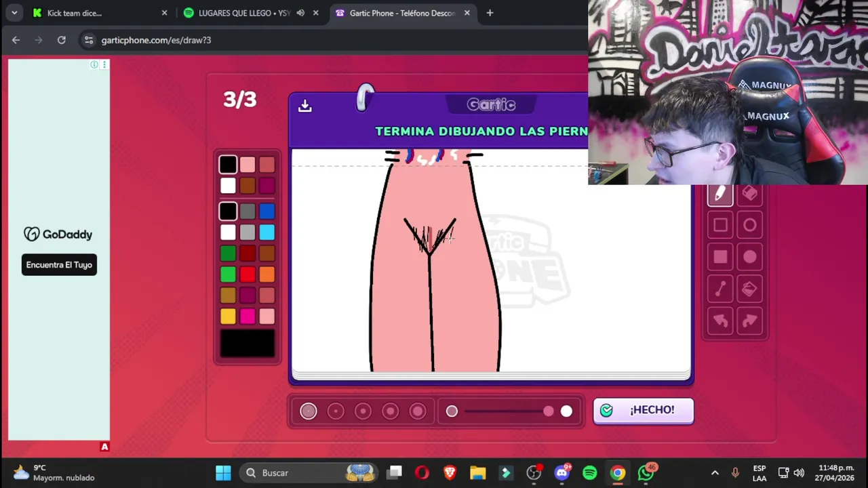Pick the dark green color swatch
Screen dimensions: 868x488
click(x=228, y=253)
